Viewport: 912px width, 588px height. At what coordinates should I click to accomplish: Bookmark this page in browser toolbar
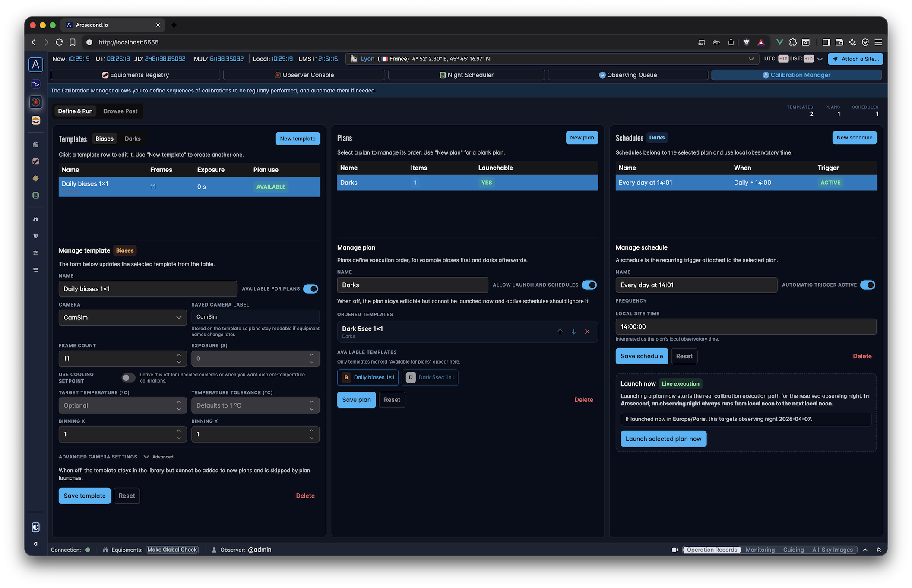click(x=73, y=42)
